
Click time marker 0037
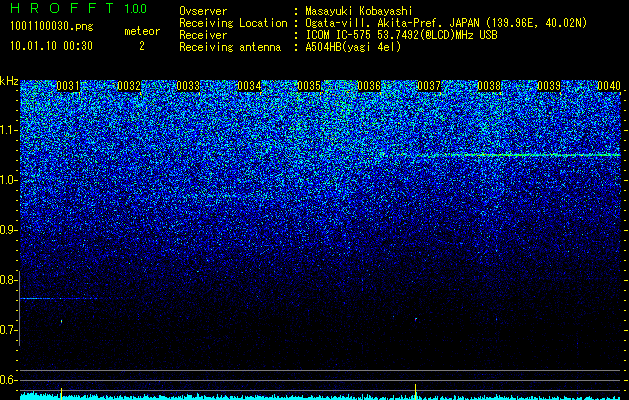point(429,86)
